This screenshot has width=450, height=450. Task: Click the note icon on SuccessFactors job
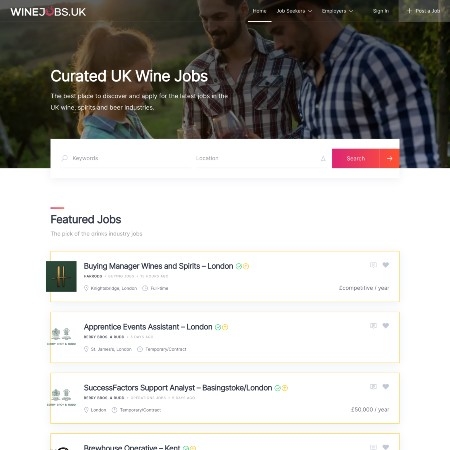pos(373,387)
